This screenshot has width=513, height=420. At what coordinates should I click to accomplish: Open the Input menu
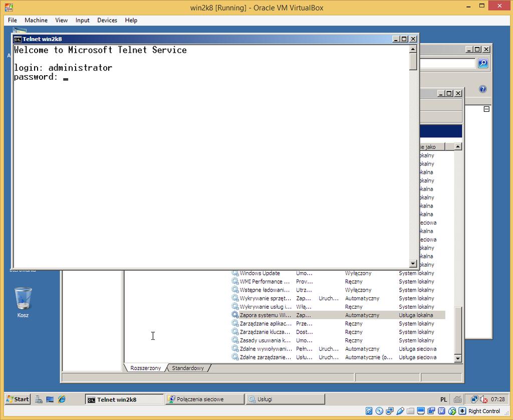[x=82, y=20]
